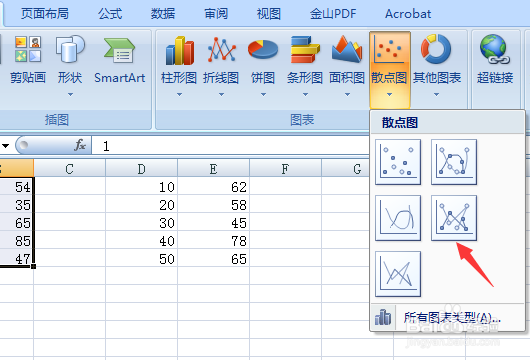
Task: Select cell containing 10
Action: pyautogui.click(x=142, y=187)
